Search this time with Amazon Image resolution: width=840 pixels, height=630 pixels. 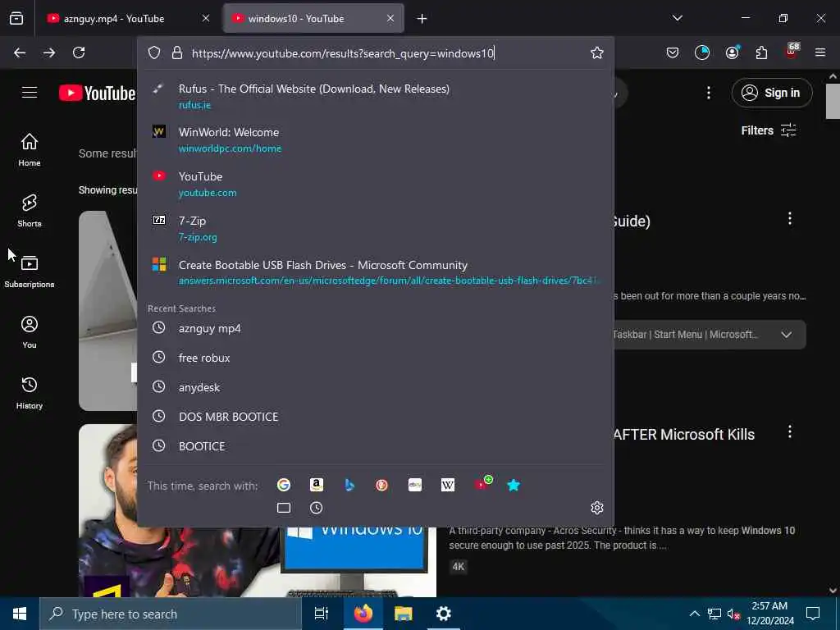tap(317, 486)
